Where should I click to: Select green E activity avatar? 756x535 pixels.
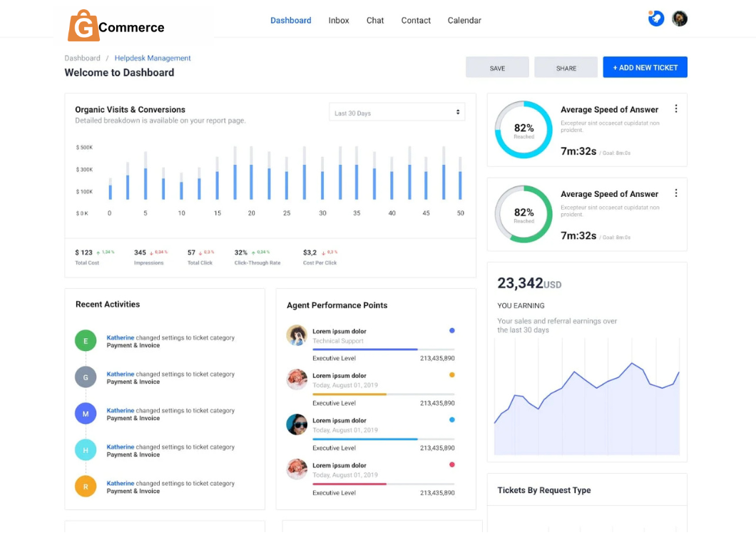(86, 341)
